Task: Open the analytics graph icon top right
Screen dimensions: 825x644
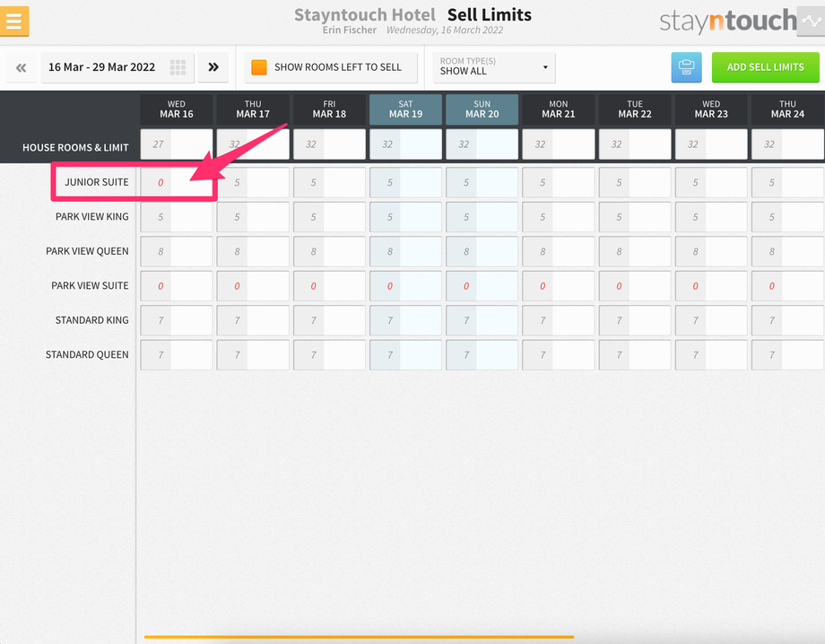Action: [811, 21]
